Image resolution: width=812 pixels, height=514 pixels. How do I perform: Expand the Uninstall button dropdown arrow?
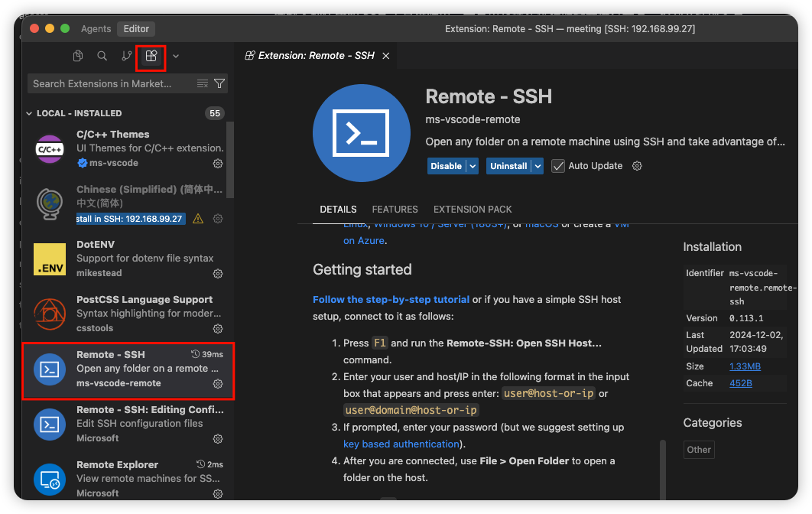[x=538, y=166]
